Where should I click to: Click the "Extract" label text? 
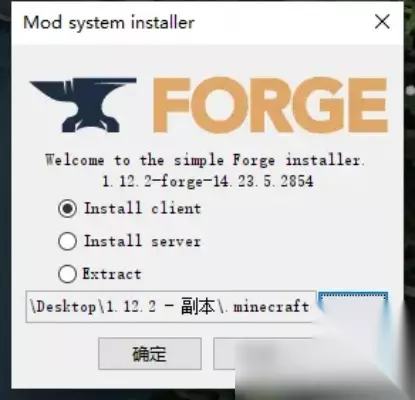pos(112,274)
